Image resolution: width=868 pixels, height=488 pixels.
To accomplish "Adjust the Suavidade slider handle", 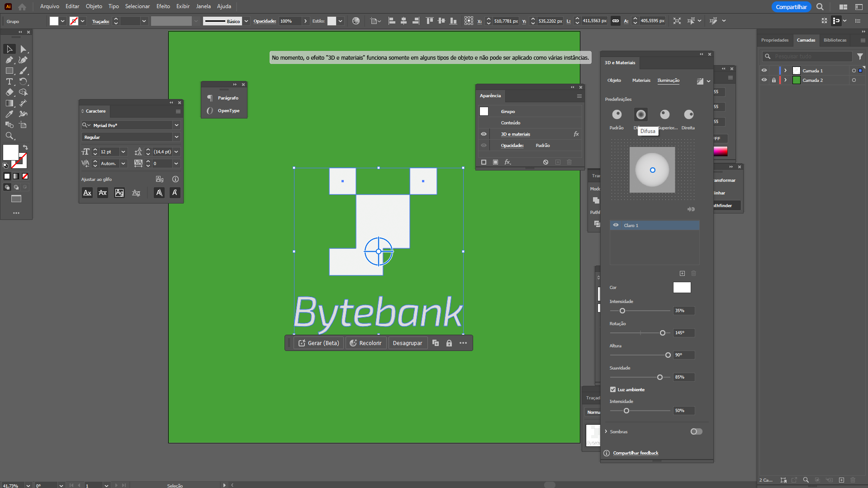I will pyautogui.click(x=660, y=377).
